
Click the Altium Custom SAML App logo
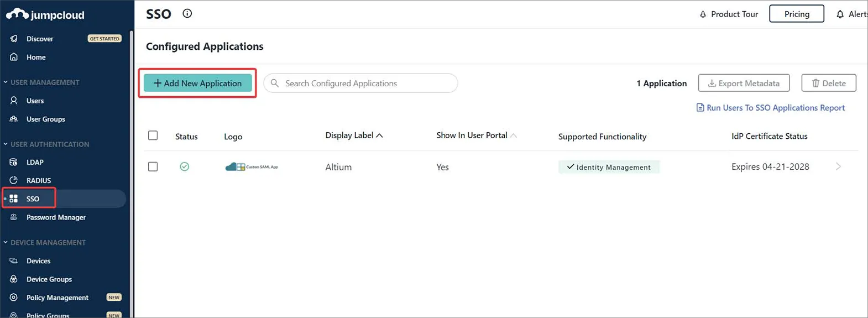pyautogui.click(x=252, y=166)
